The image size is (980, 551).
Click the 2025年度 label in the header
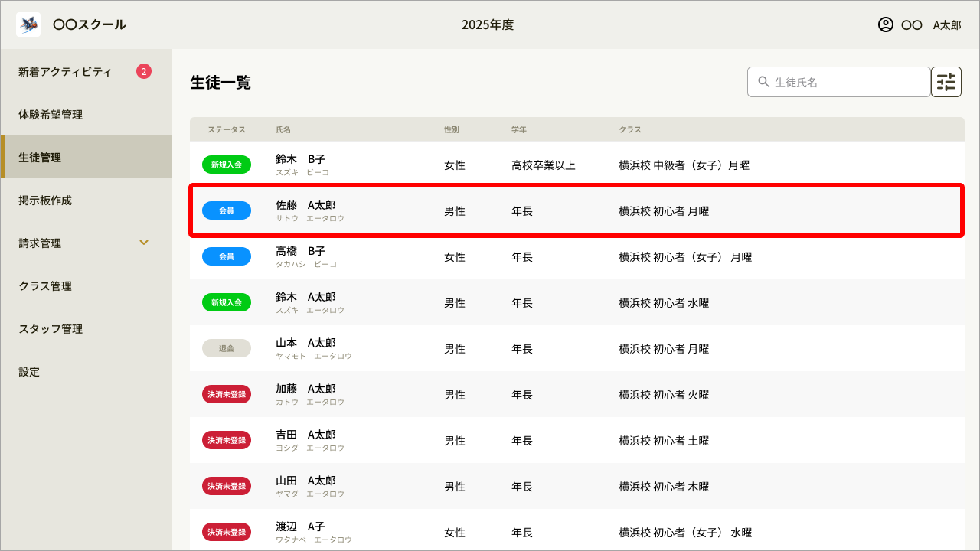click(x=489, y=24)
